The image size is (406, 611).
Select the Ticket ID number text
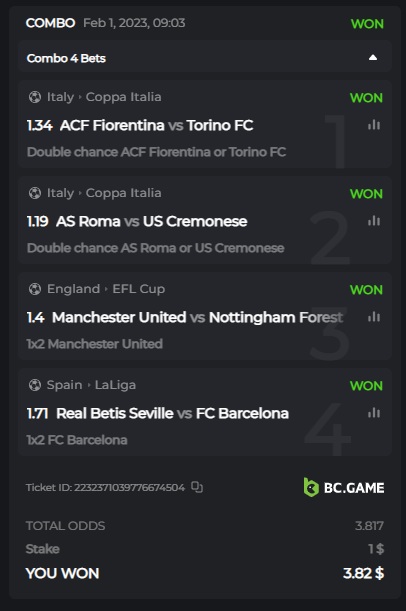(129, 487)
